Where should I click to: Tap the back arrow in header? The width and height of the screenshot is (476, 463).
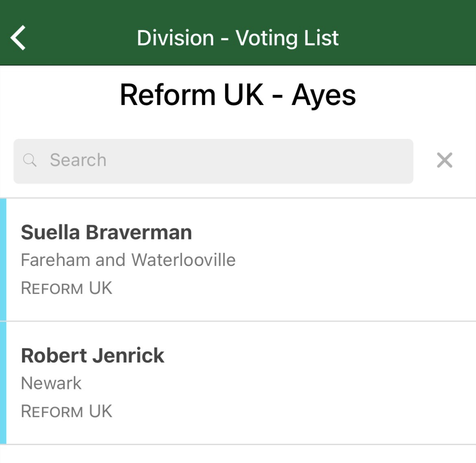(x=18, y=37)
